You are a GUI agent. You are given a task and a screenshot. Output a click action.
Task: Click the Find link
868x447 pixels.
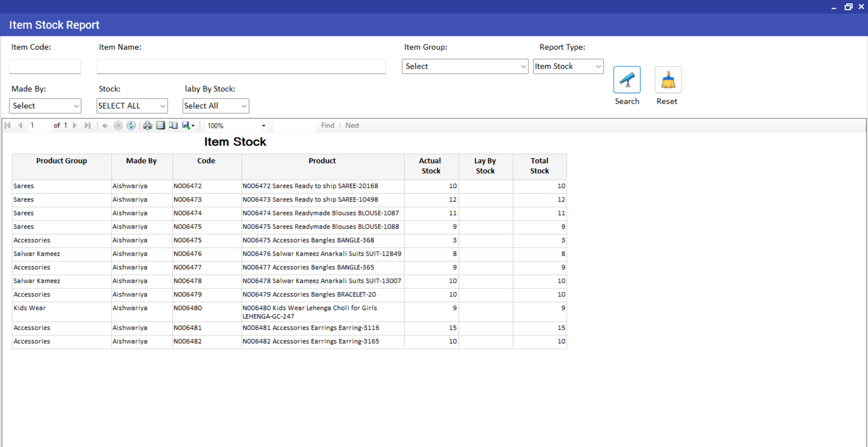327,126
